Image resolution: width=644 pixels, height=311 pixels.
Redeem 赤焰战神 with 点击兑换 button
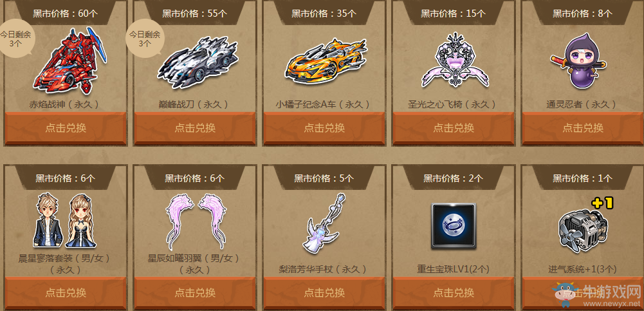tap(66, 128)
